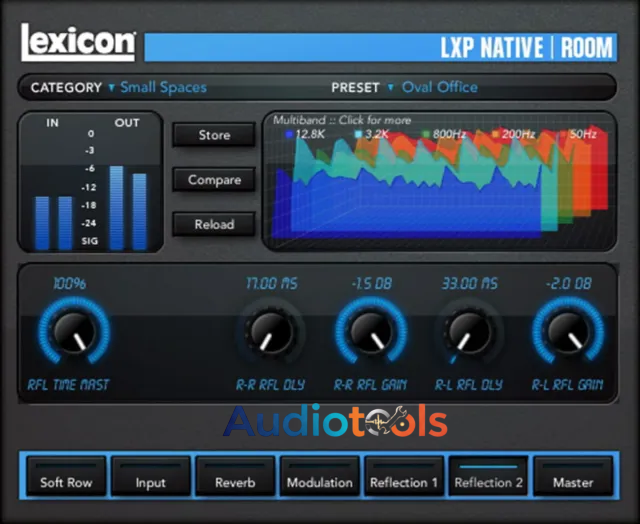Image resolution: width=640 pixels, height=524 pixels.
Task: Click the 33.00 MS value readout
Action: pyautogui.click(x=470, y=284)
